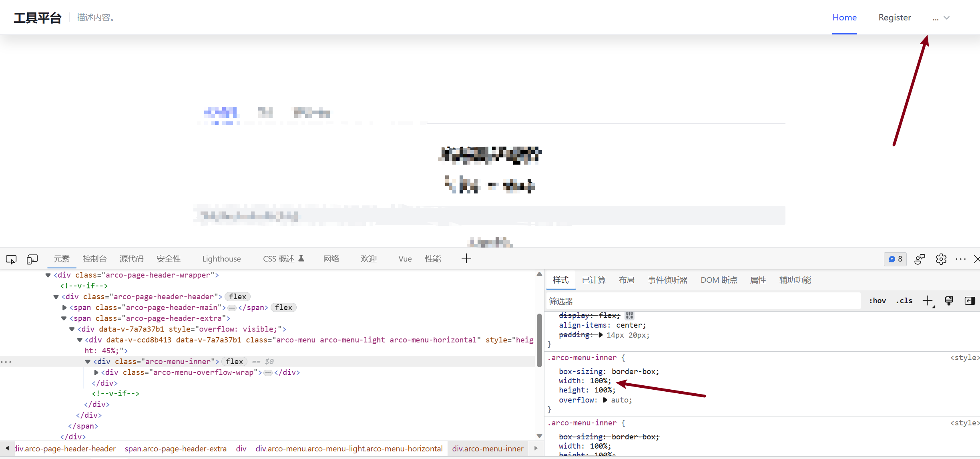Open the flexbox editor icon beside display

(630, 316)
